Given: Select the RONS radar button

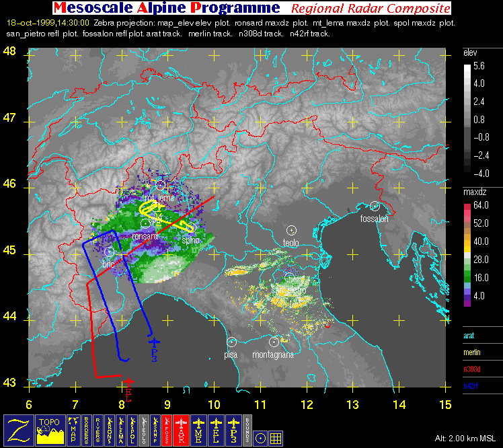Looking at the screenshot, I should click(x=110, y=431).
